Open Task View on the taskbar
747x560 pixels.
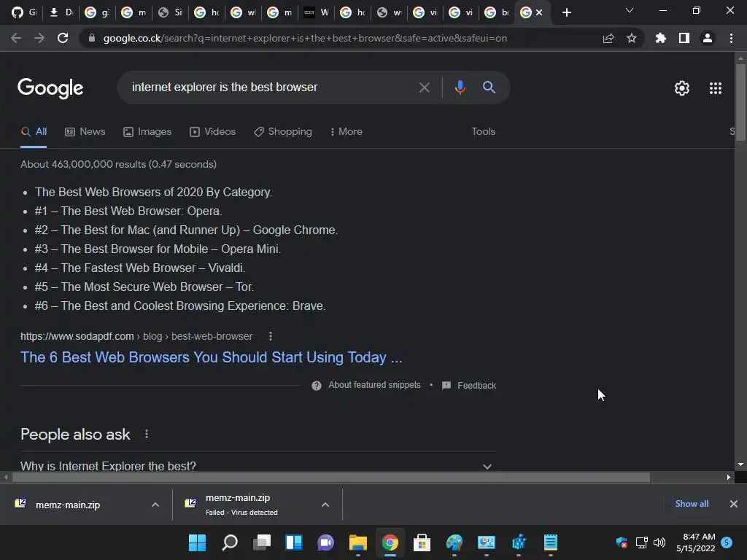[262, 542]
